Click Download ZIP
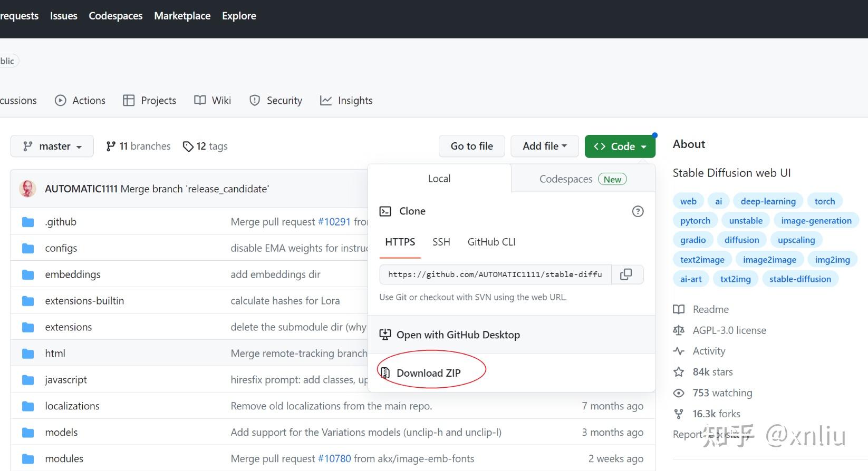The height and width of the screenshot is (471, 868). pyautogui.click(x=428, y=373)
